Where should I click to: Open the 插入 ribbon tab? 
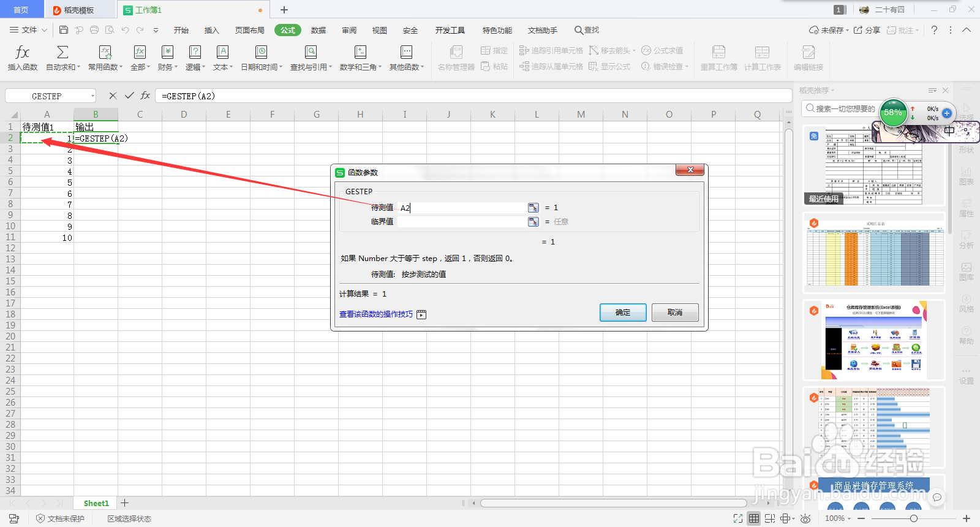211,30
